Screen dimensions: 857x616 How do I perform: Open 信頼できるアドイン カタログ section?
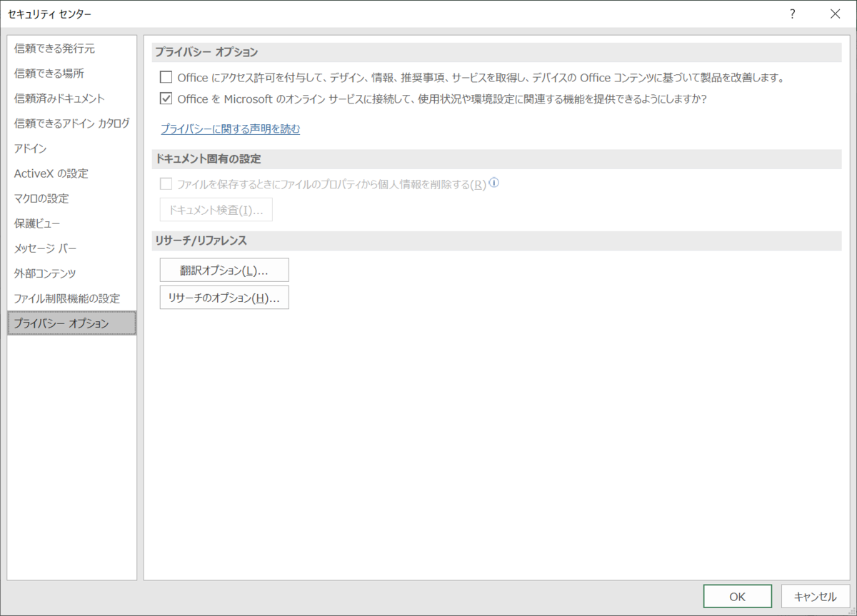tap(71, 123)
